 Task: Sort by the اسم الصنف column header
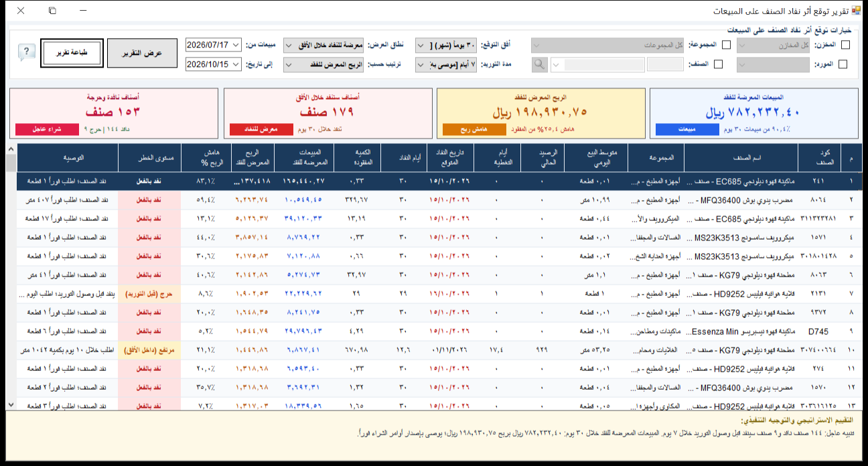tap(741, 158)
